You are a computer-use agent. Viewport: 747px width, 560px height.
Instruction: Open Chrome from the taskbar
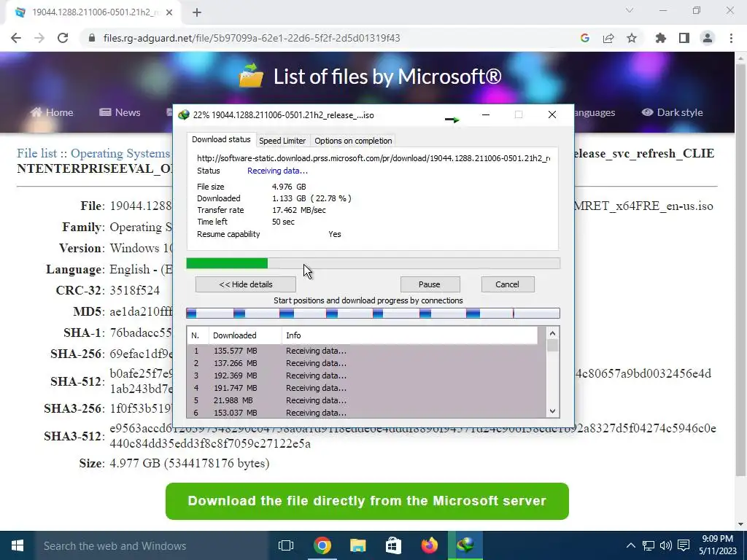tap(322, 545)
